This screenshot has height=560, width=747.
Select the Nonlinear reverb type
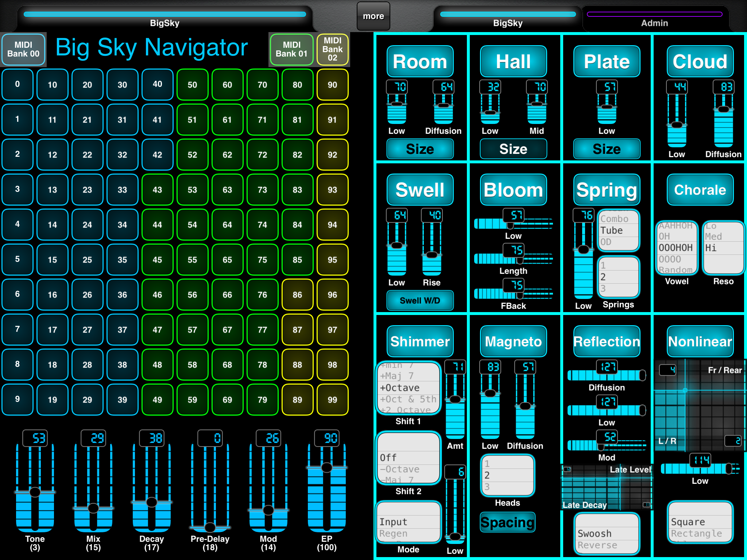pyautogui.click(x=700, y=341)
